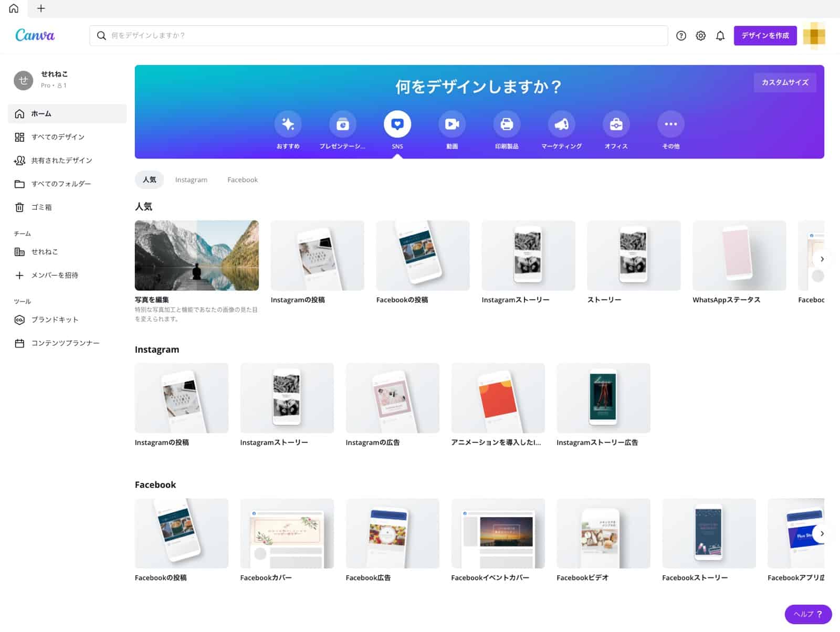Open the home tab icon in title bar

14,8
